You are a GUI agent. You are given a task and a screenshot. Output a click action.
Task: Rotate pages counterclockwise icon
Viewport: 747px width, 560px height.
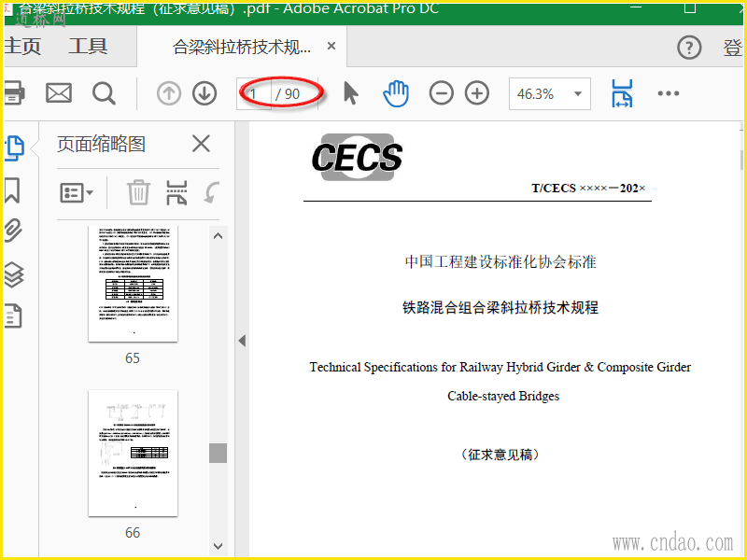[212, 192]
